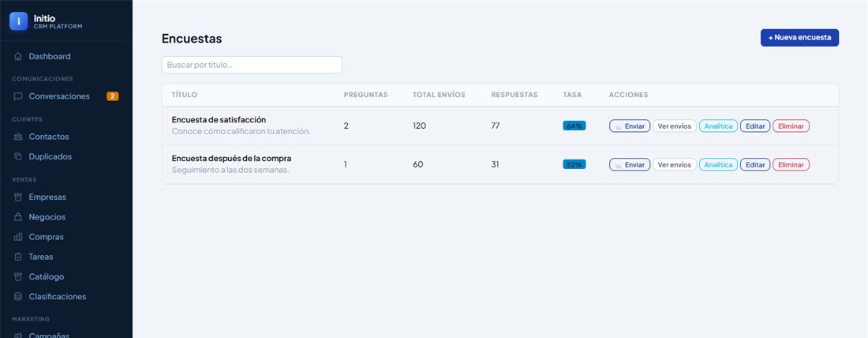The height and width of the screenshot is (338, 868).
Task: Click the Empresas sidebar icon
Action: (18, 197)
